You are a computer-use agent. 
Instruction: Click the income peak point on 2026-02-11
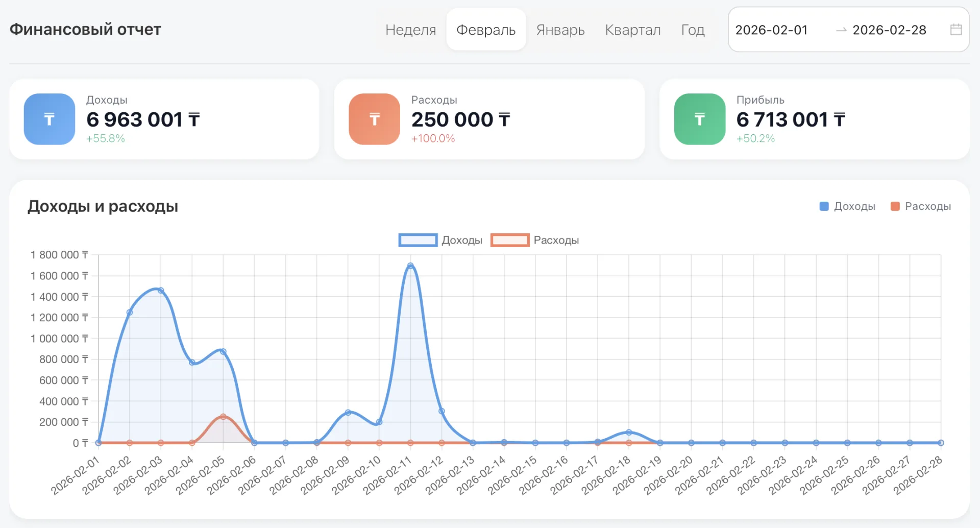tap(410, 266)
